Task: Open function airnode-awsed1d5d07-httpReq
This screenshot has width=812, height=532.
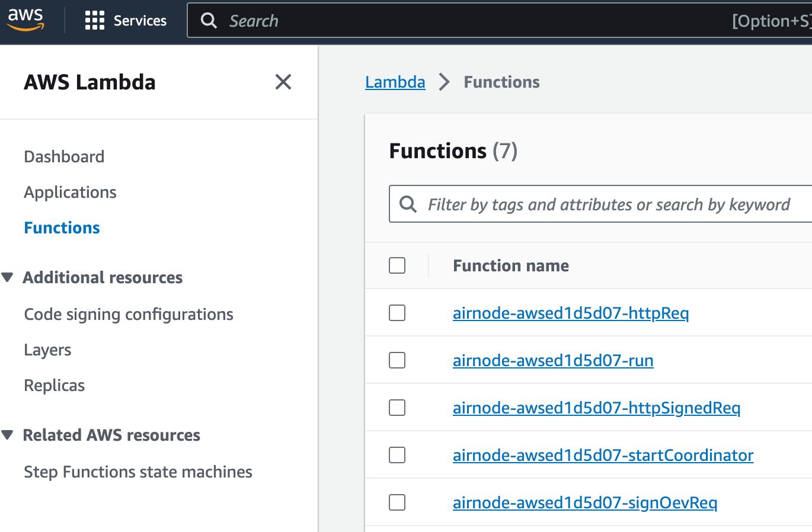Action: (x=571, y=313)
